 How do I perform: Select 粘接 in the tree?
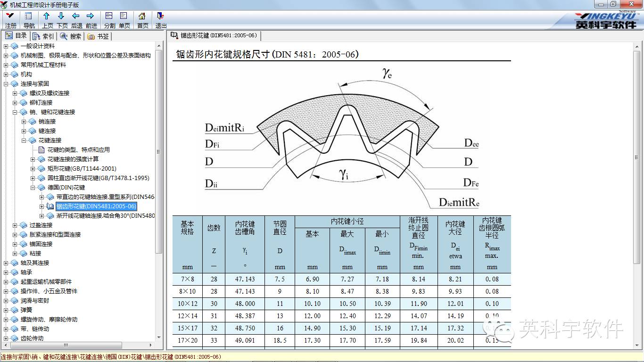(x=35, y=254)
